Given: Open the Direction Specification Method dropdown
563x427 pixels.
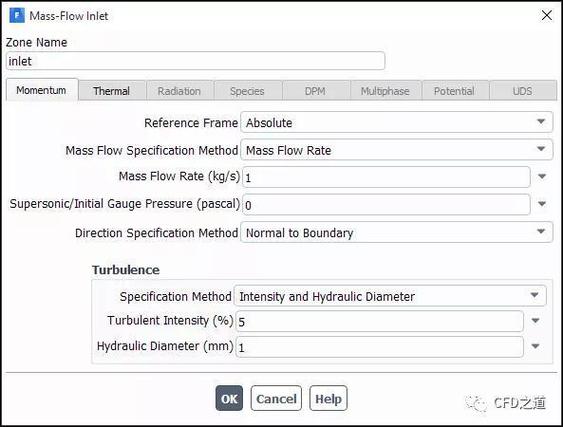Looking at the screenshot, I should pyautogui.click(x=396, y=232).
